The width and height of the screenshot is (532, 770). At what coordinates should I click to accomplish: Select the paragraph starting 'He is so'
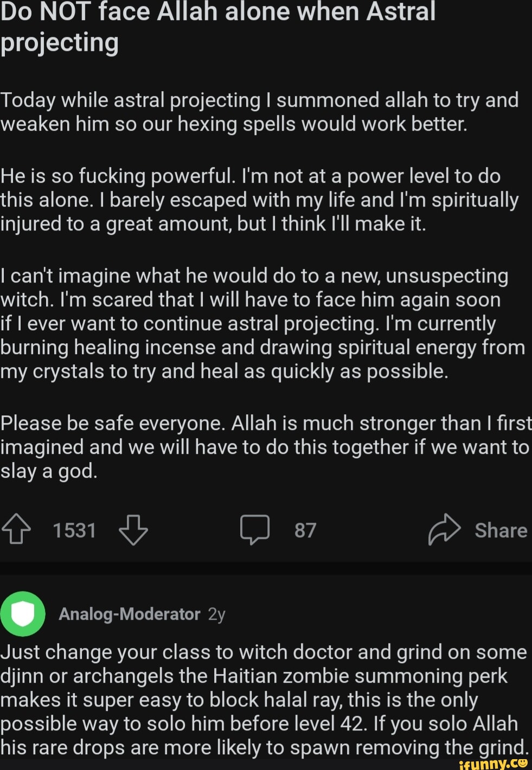[259, 200]
